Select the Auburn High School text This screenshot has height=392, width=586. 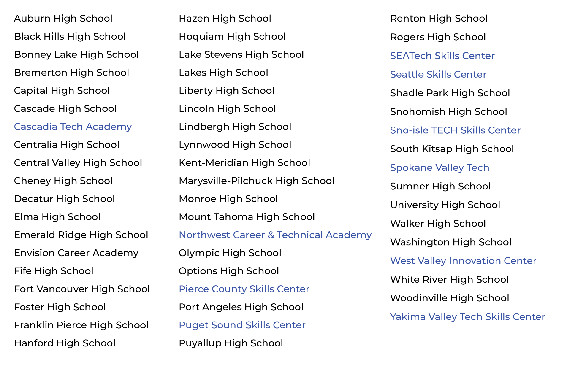tap(63, 19)
